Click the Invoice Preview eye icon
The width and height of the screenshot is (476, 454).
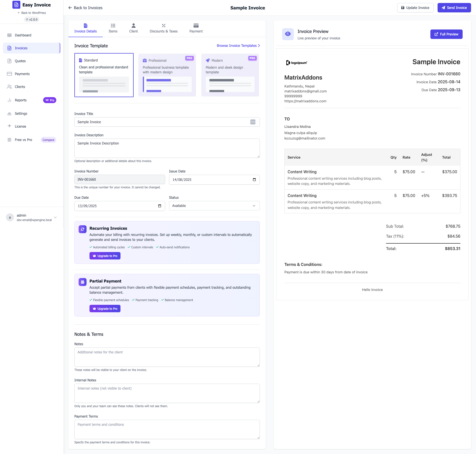coord(288,34)
